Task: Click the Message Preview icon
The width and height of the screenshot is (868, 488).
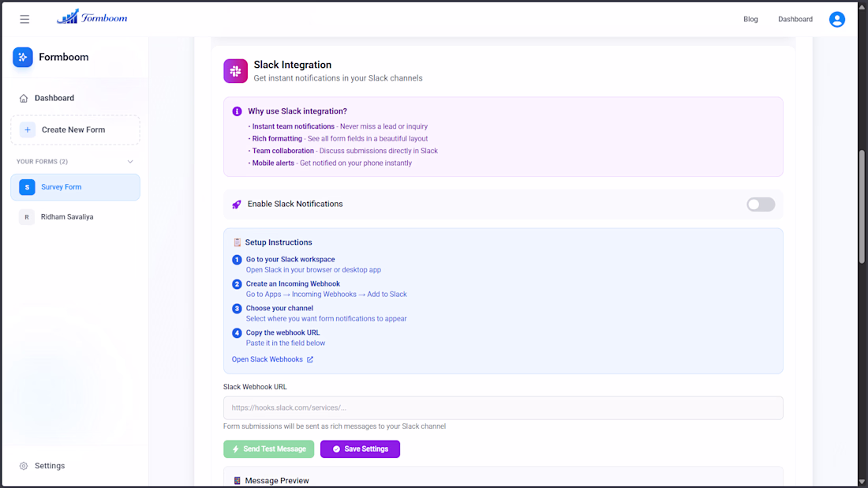Action: pos(237,481)
